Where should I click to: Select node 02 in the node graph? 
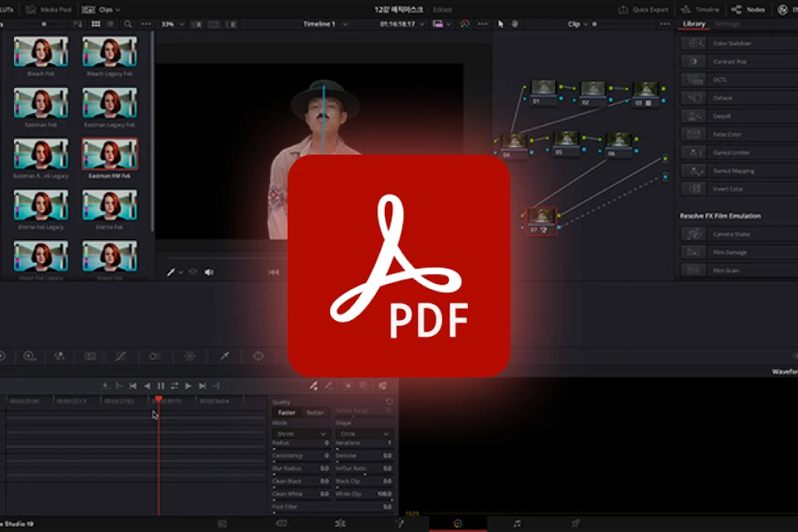(x=593, y=94)
